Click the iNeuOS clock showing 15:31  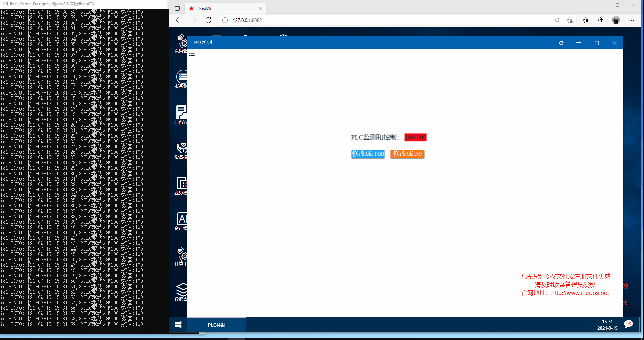pyautogui.click(x=607, y=322)
